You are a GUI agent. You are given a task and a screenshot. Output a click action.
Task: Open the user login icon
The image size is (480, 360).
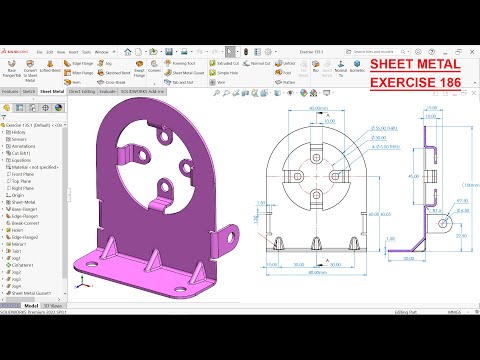point(418,52)
